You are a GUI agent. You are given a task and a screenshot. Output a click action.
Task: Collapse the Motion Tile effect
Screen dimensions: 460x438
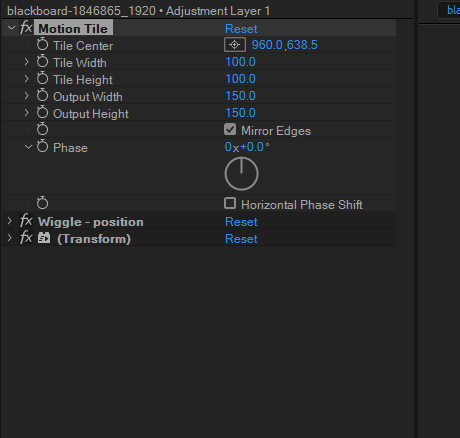(11, 28)
